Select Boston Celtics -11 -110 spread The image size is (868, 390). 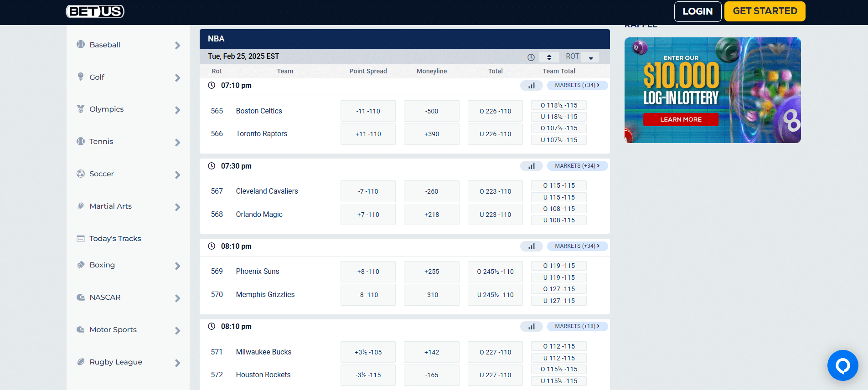pyautogui.click(x=368, y=111)
